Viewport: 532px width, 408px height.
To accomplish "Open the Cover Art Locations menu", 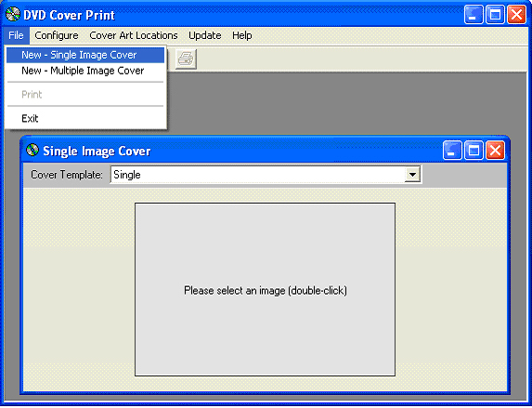I will 134,35.
